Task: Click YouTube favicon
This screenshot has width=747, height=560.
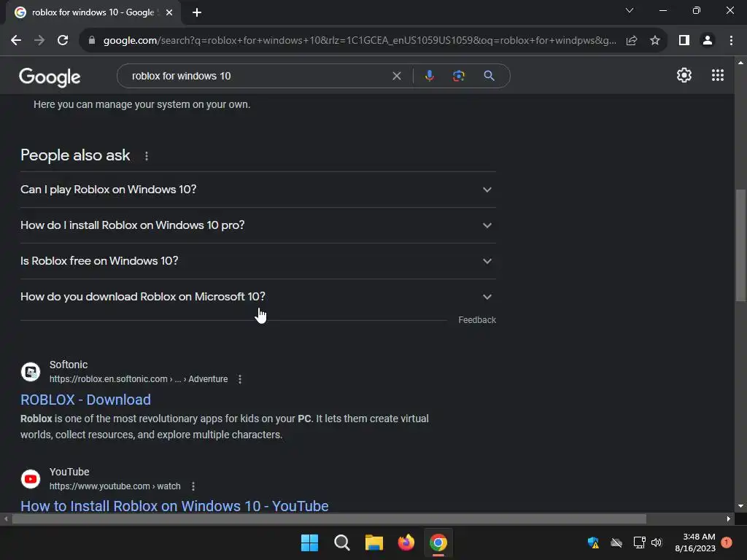Action: (x=31, y=479)
